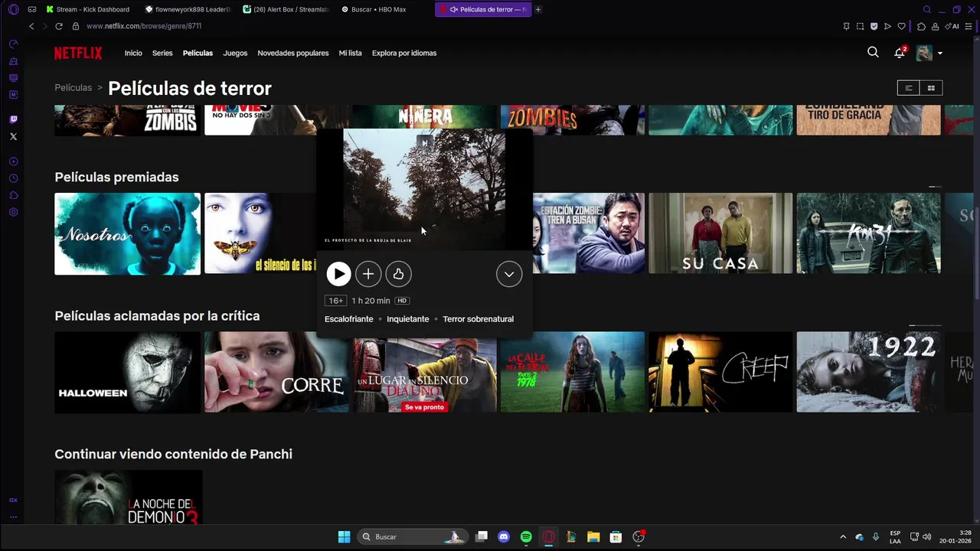Open Opera AI assistant button
This screenshot has width=980, height=551.
pyautogui.click(x=953, y=26)
